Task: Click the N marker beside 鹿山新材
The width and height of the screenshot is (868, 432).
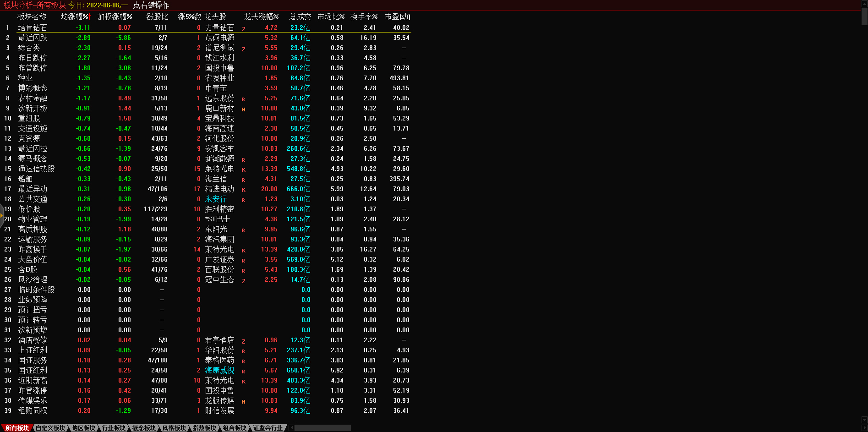Action: coord(243,109)
